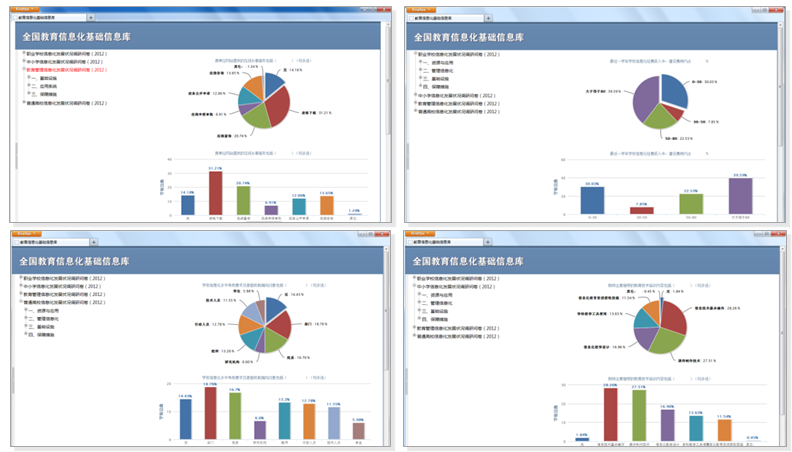This screenshot has height=452, width=792.
Task: Collapse 职业学校 node in top-right window tree
Action: point(413,54)
